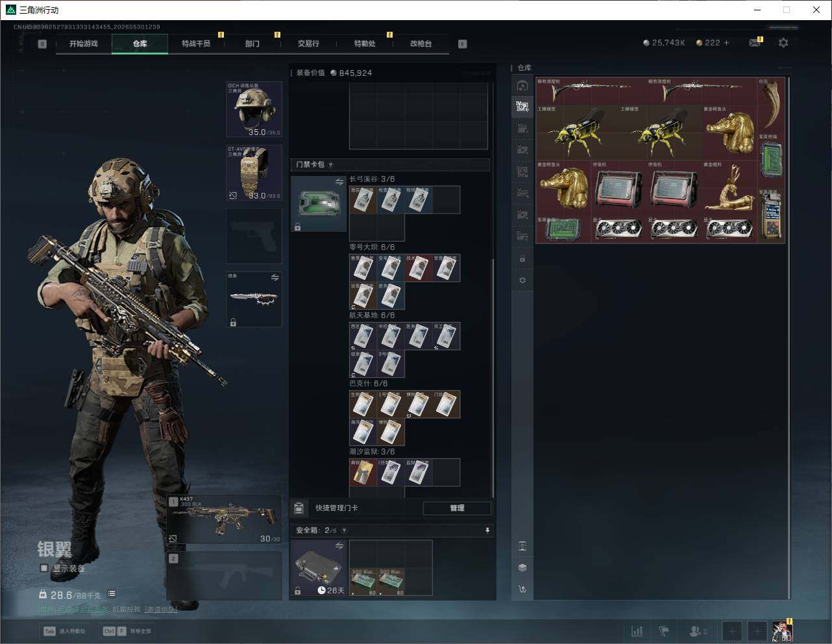The width and height of the screenshot is (832, 644).
Task: Click the 进入特勤处 shortcut at the bottom
Action: 64,631
